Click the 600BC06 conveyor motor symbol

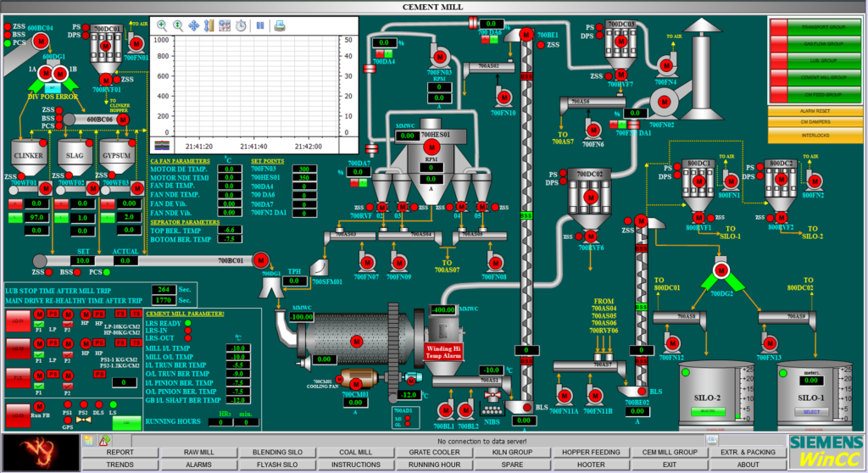pos(123,119)
